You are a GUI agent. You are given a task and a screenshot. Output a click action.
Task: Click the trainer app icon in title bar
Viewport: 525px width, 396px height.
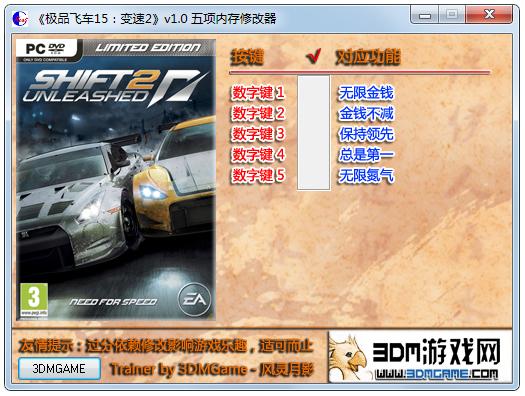pos(20,18)
